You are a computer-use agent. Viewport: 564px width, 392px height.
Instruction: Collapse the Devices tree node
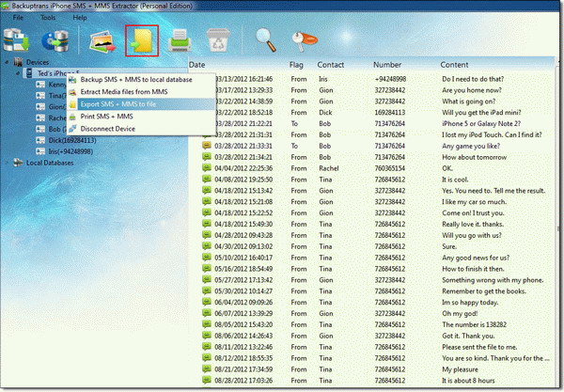8,62
